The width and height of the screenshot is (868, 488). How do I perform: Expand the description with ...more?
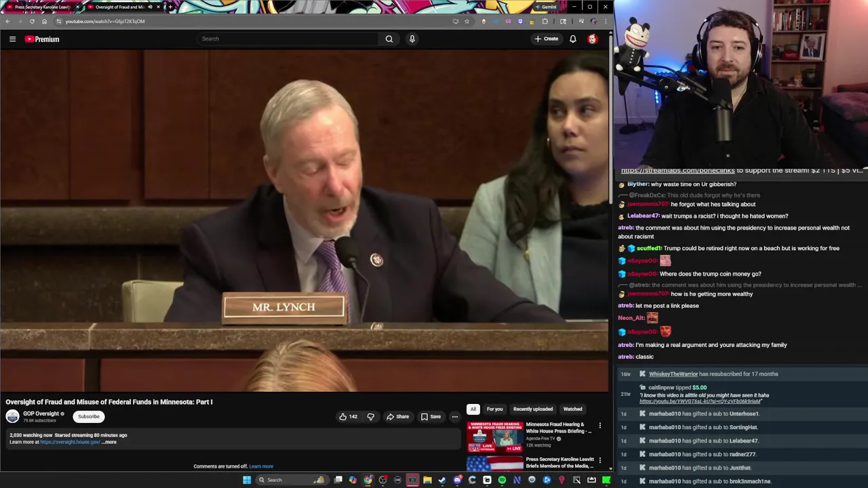pos(110,442)
